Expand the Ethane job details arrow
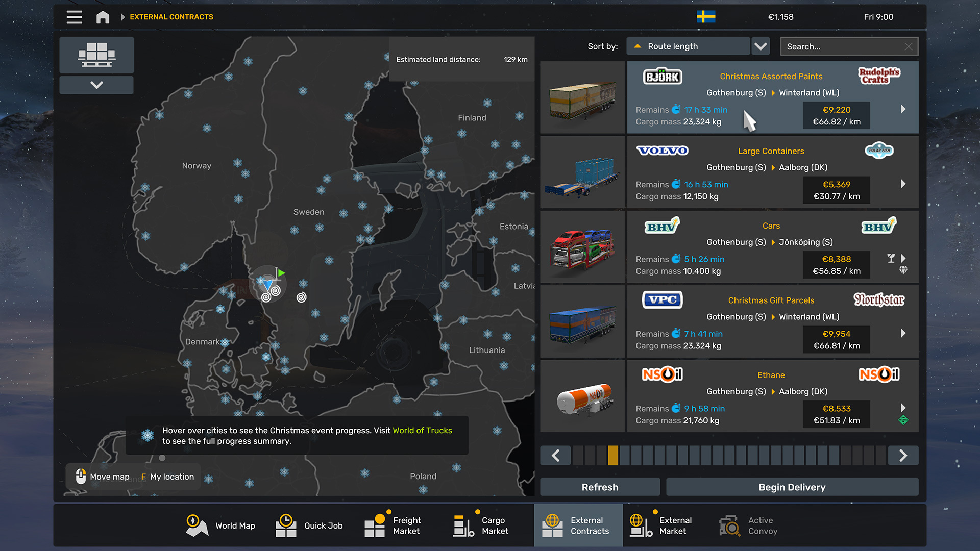 (x=903, y=408)
